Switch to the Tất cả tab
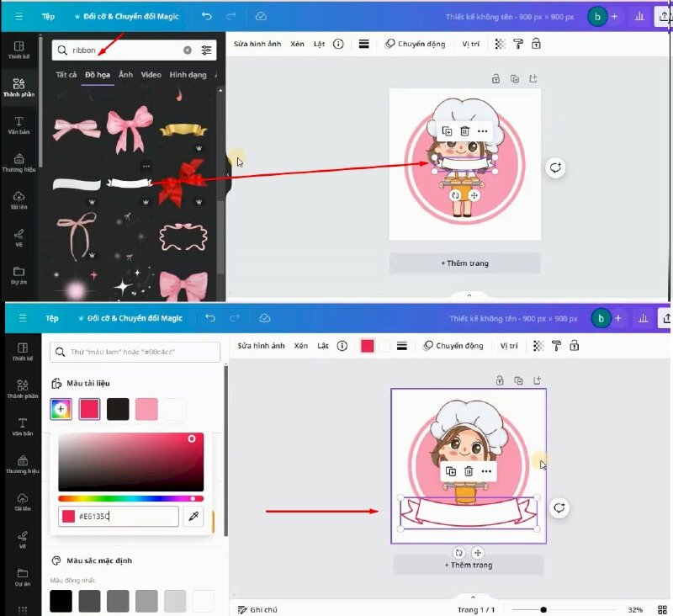Screen dimensions: 673x616 coord(66,75)
